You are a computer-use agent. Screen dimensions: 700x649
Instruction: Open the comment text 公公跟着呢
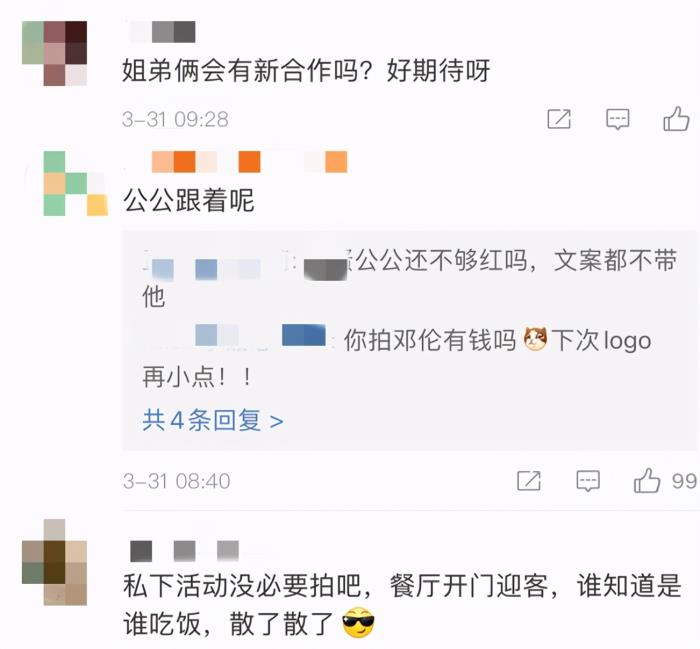click(189, 200)
